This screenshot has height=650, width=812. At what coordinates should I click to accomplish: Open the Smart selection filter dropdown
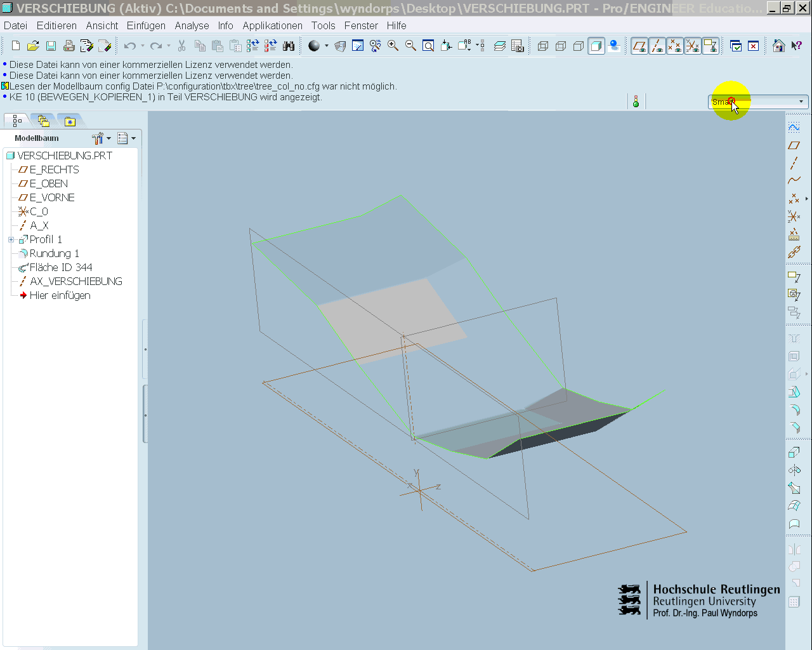[801, 102]
